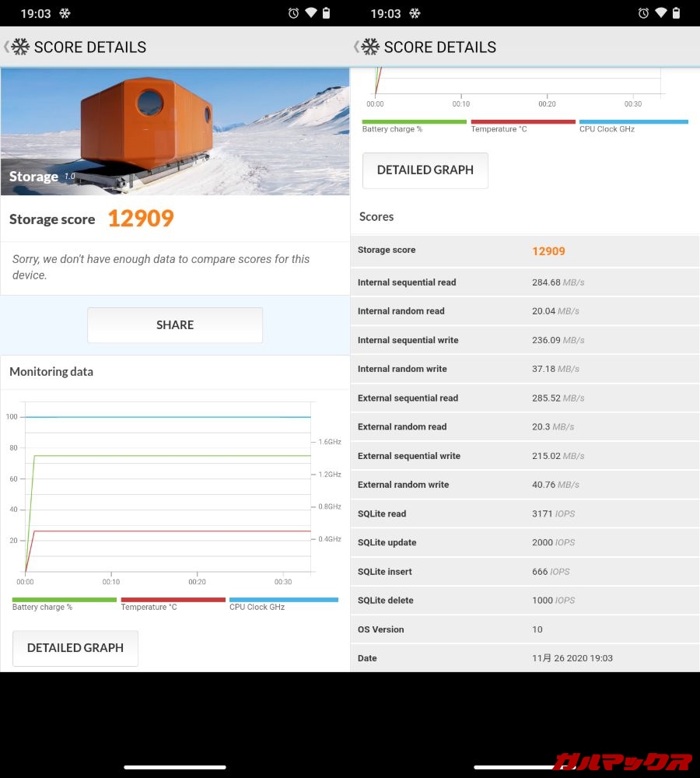
Task: Select the Internal sequential read row
Action: click(x=525, y=282)
